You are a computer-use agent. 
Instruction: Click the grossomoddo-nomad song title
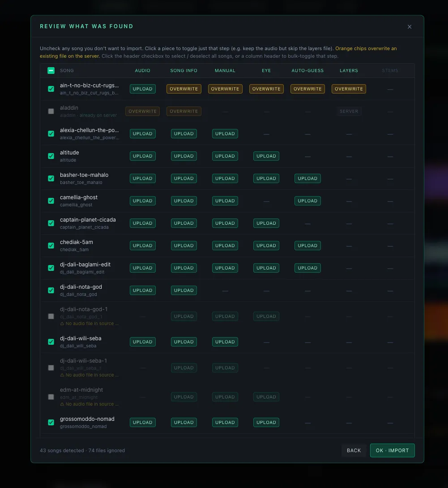87,419
